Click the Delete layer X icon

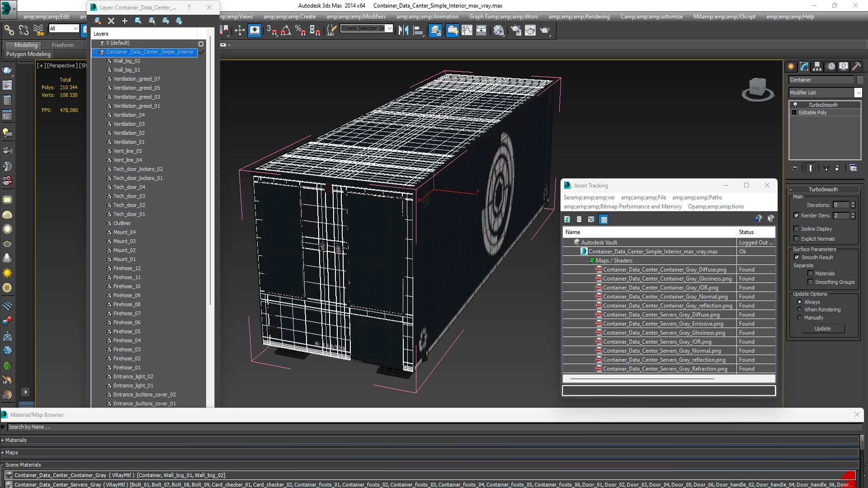pos(111,21)
